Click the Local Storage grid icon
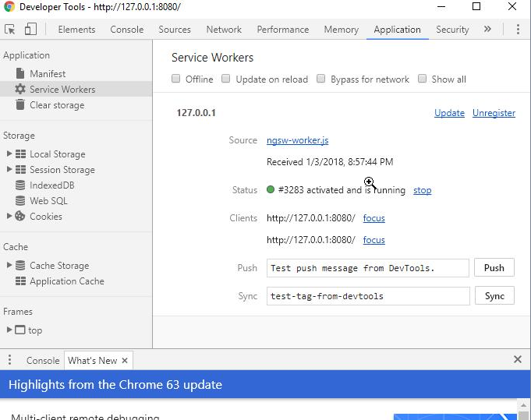531x420 pixels. 20,154
